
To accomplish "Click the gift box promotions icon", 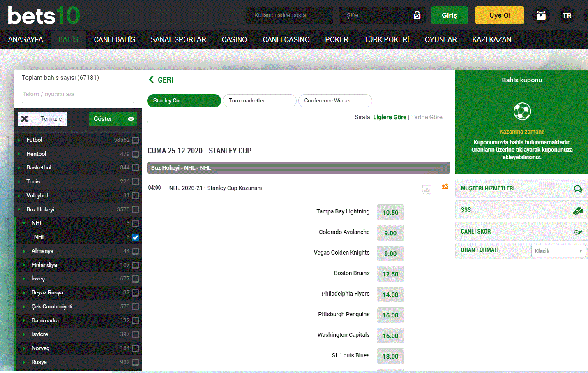I will tap(541, 16).
